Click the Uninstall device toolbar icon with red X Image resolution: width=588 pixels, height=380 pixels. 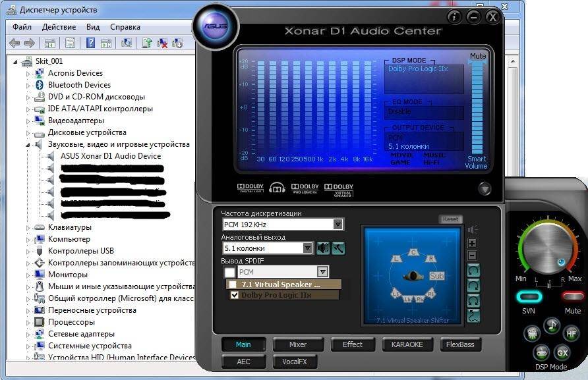tap(162, 43)
